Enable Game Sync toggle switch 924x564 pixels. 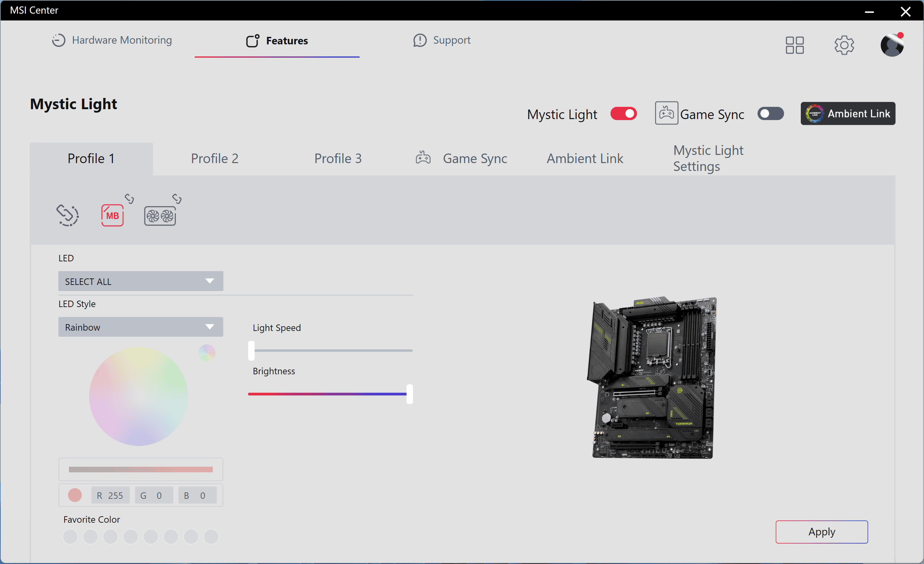coord(770,114)
